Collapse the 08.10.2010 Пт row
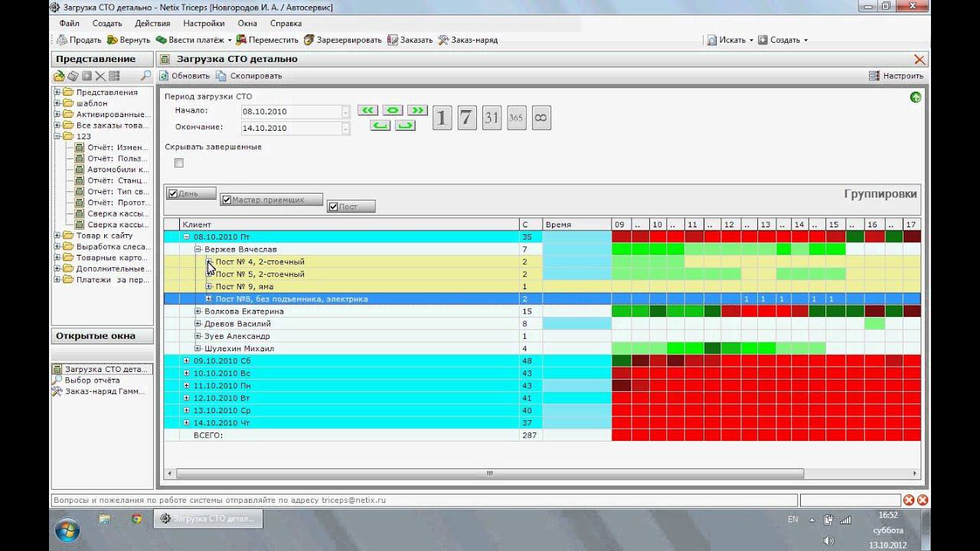Viewport: 980px width, 551px height. click(x=186, y=236)
